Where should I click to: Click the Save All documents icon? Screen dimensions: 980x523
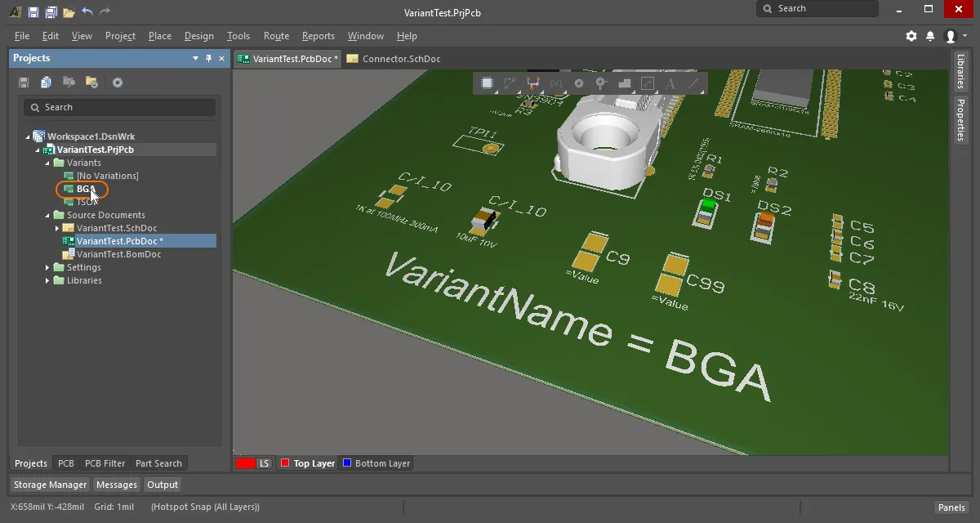[x=51, y=12]
